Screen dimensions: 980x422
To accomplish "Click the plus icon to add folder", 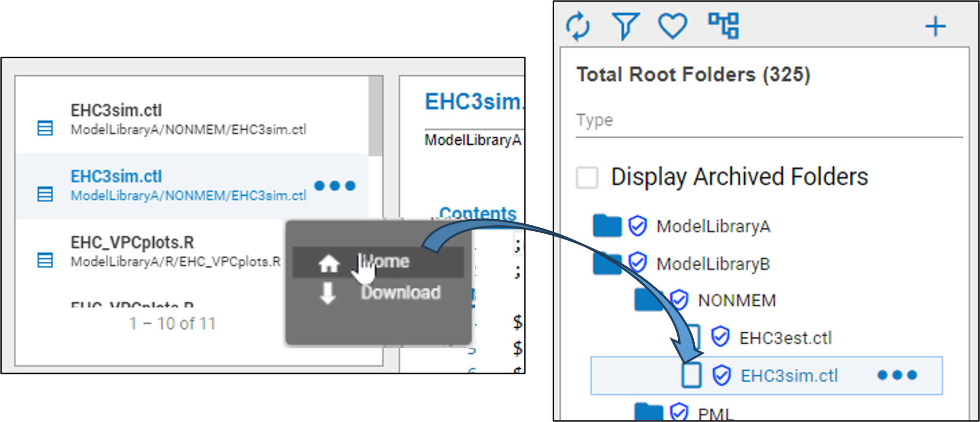I will tap(935, 26).
